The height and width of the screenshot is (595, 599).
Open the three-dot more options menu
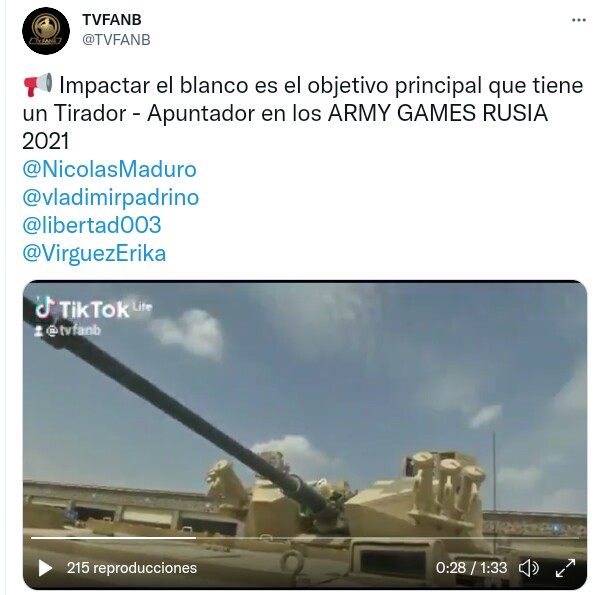[578, 20]
